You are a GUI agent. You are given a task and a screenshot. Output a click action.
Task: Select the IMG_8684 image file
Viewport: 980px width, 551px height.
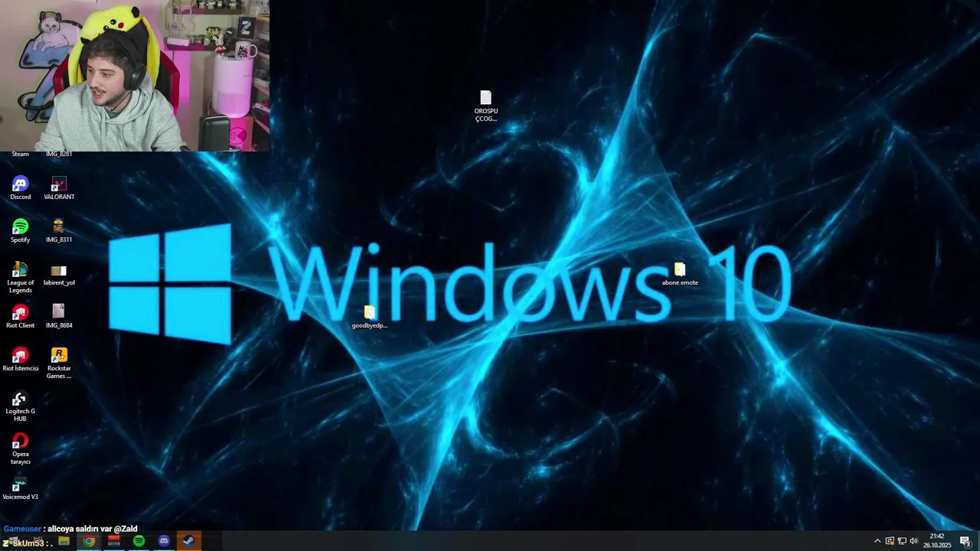[59, 316]
